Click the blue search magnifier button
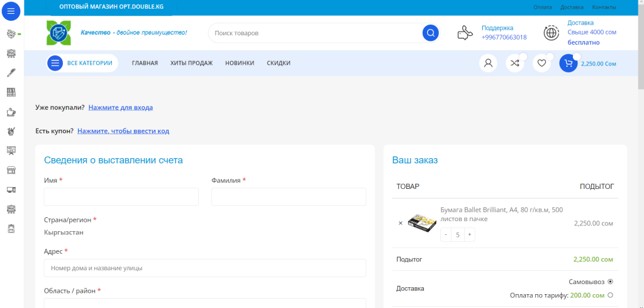The image size is (644, 308). pos(430,33)
